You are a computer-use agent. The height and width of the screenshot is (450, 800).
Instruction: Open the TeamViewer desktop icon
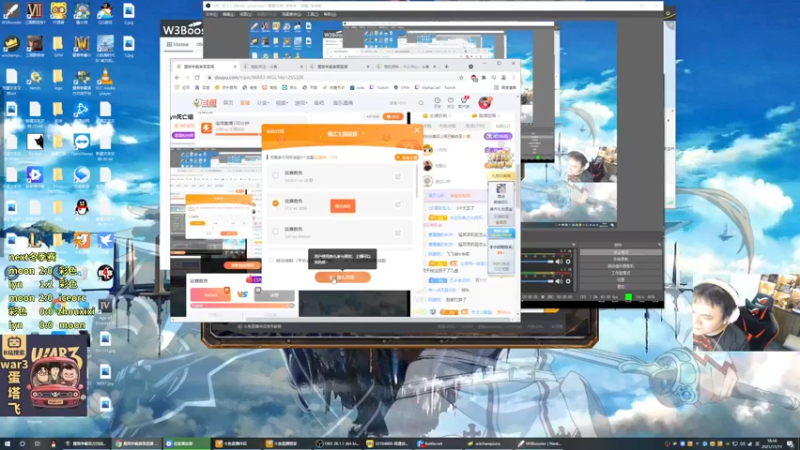click(x=82, y=146)
